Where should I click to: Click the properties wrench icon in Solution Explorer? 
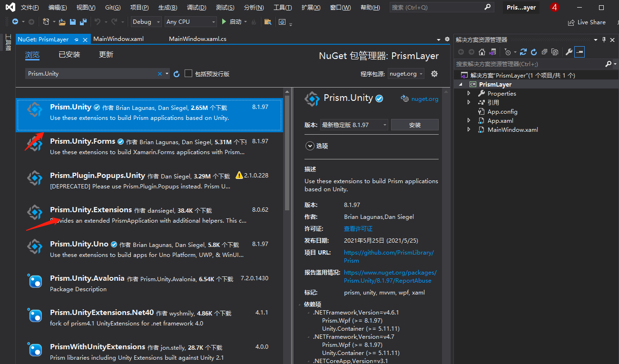point(569,52)
